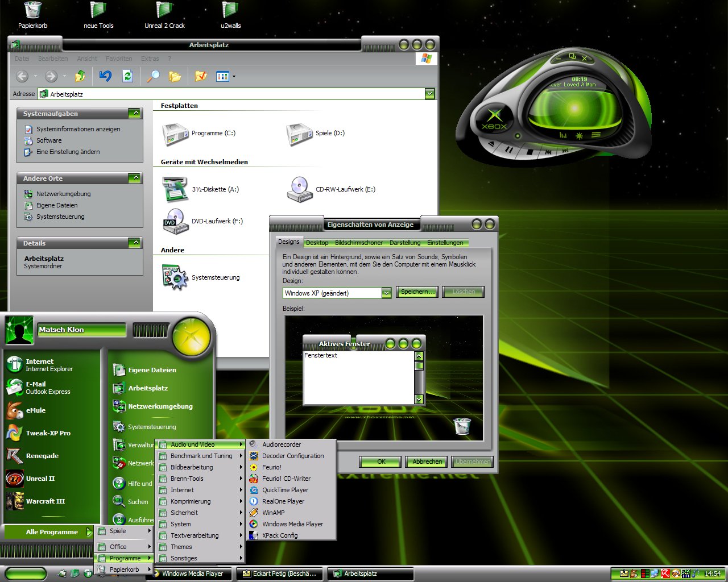
Task: Open the Design combo box dropdown
Action: pyautogui.click(x=386, y=293)
